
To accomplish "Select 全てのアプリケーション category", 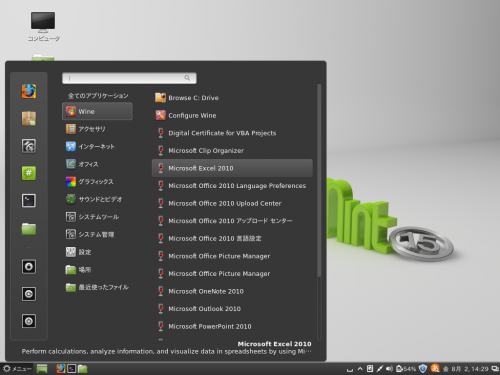I will click(98, 96).
